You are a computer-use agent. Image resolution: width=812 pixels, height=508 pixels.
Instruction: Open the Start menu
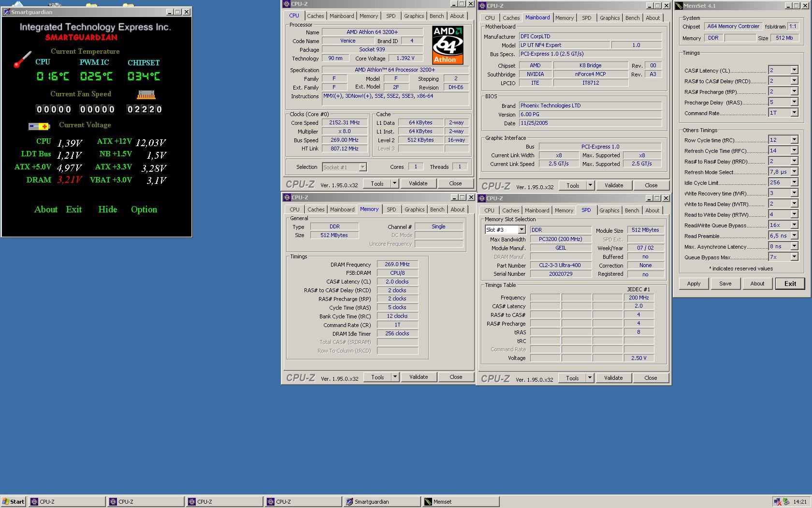[14, 502]
